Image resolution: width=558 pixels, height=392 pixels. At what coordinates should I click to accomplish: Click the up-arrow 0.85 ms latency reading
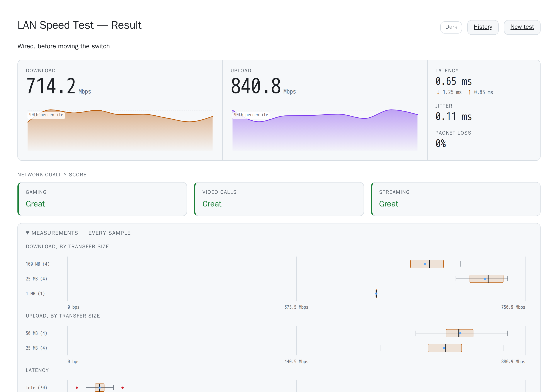click(480, 92)
